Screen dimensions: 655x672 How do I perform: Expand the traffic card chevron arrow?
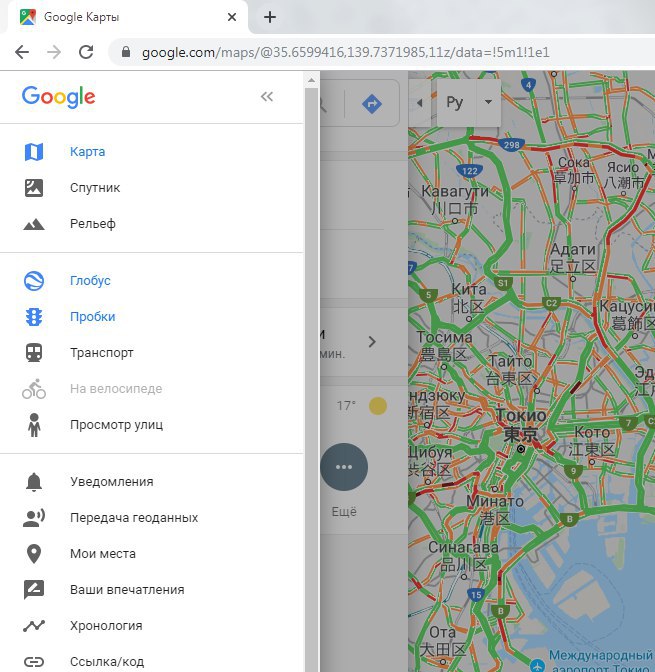coord(372,342)
